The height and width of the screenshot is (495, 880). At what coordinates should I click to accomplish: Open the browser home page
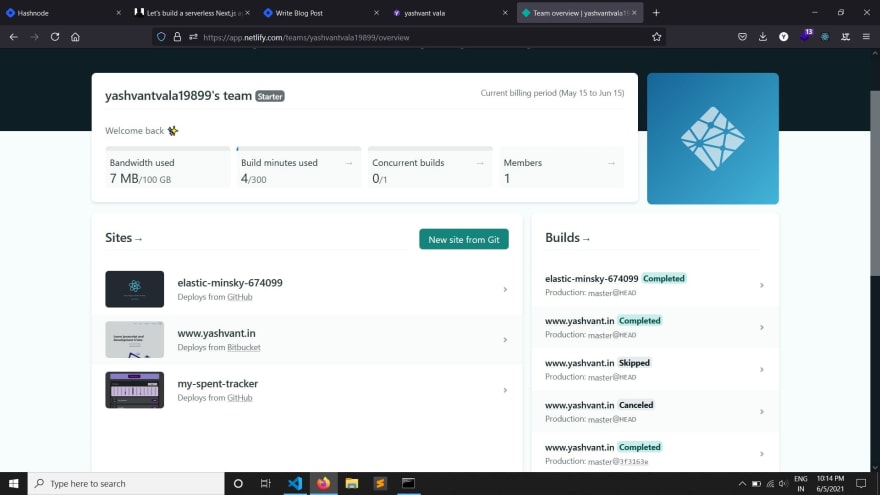pyautogui.click(x=75, y=37)
